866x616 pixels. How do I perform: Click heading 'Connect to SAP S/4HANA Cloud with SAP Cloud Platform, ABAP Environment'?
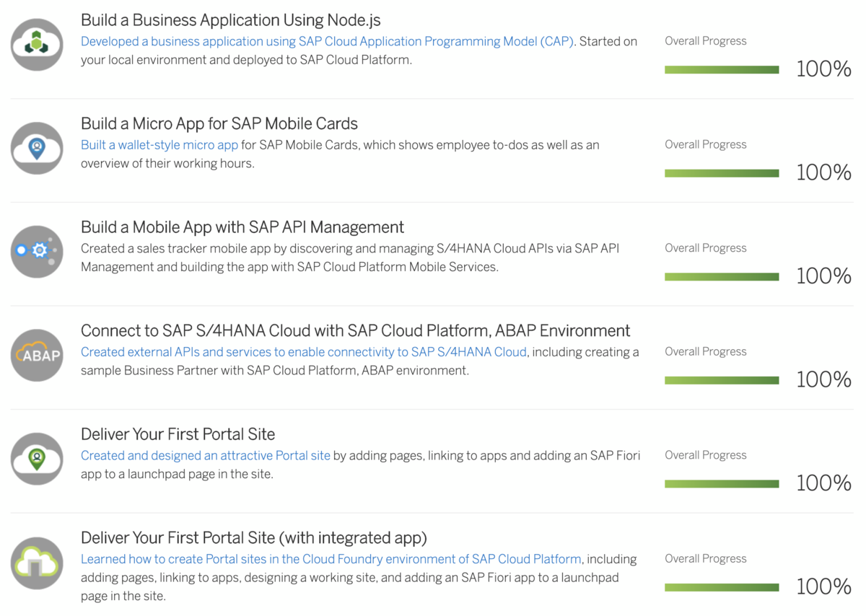(x=356, y=330)
